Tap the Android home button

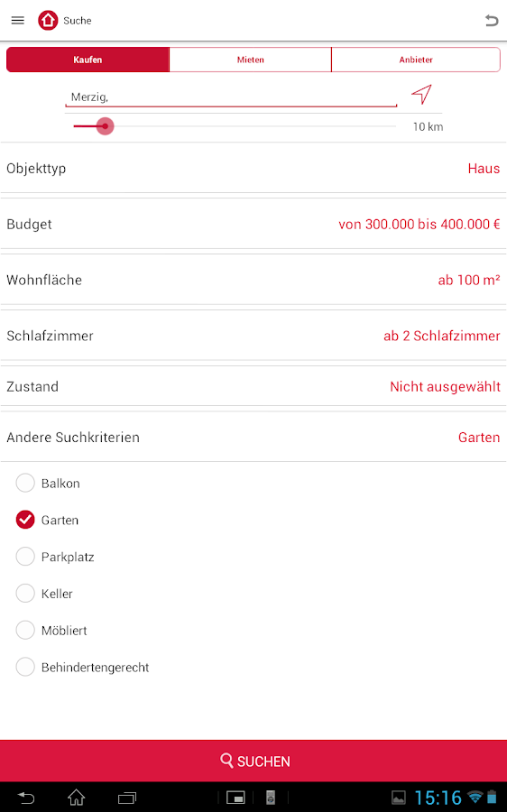[x=76, y=798]
